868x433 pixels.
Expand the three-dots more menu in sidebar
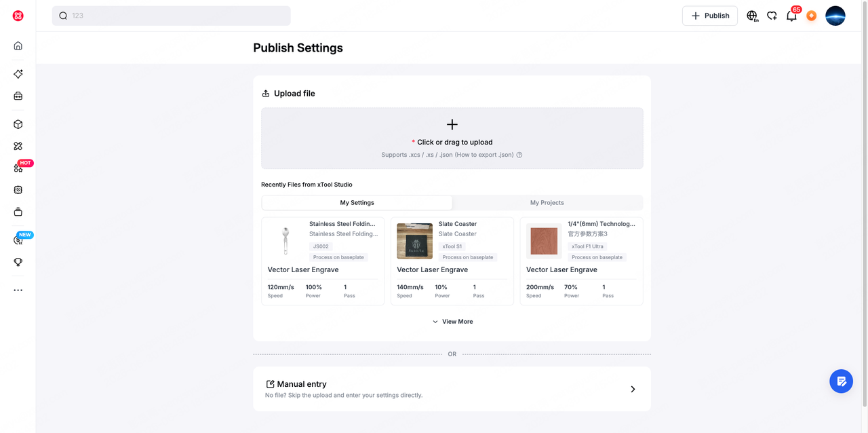(18, 290)
